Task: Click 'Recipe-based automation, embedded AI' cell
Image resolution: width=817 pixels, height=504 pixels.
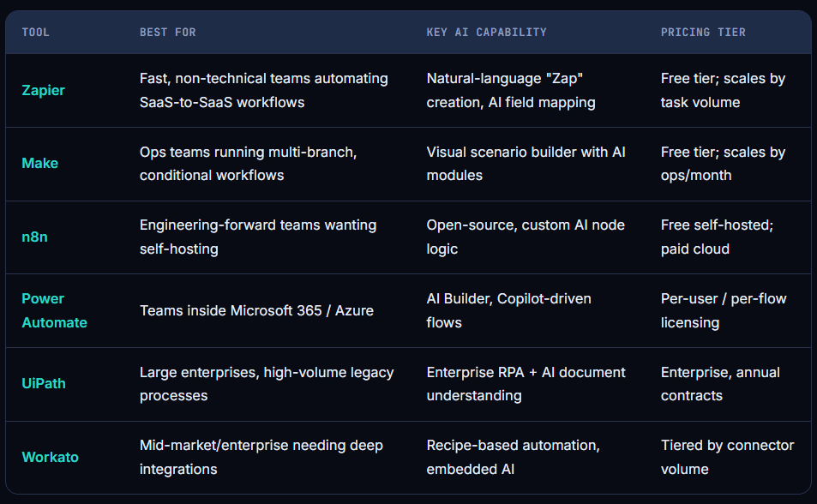Action: [514, 457]
